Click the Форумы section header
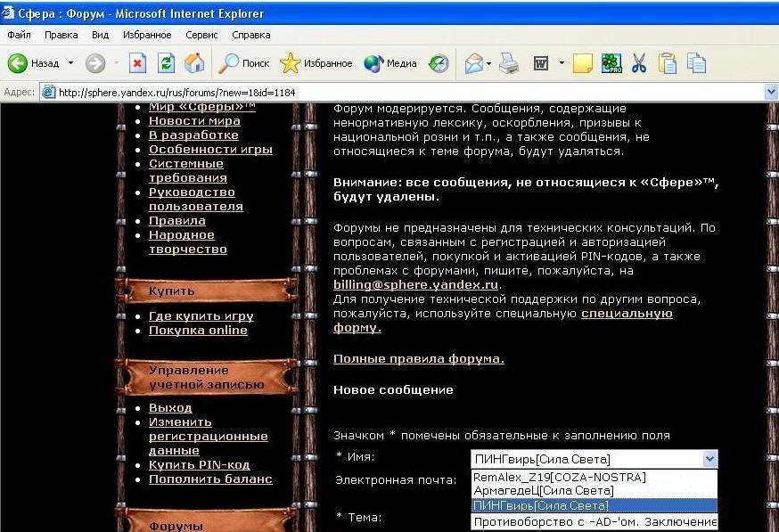 207,520
